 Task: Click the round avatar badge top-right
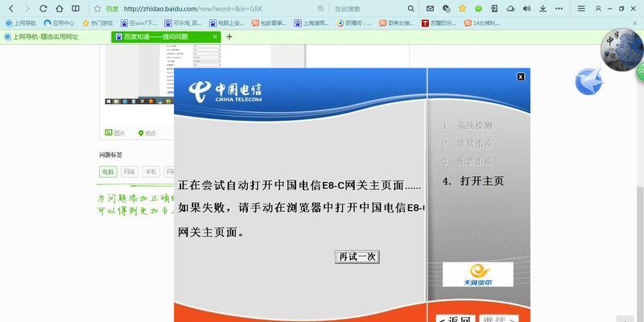(621, 49)
